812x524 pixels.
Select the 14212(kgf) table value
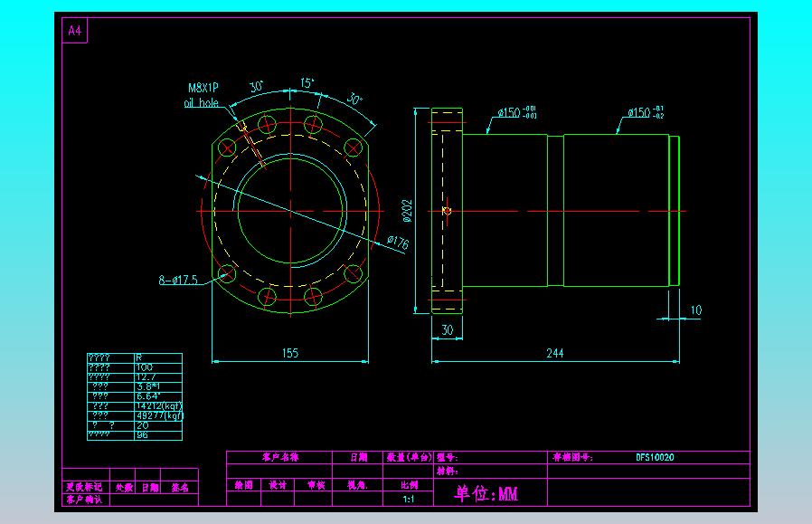coord(159,405)
